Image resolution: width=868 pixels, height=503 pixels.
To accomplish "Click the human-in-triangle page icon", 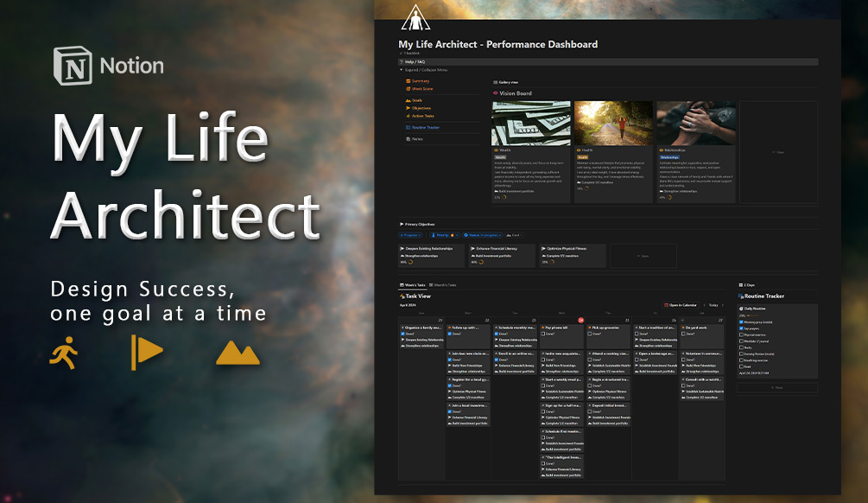I will (415, 17).
